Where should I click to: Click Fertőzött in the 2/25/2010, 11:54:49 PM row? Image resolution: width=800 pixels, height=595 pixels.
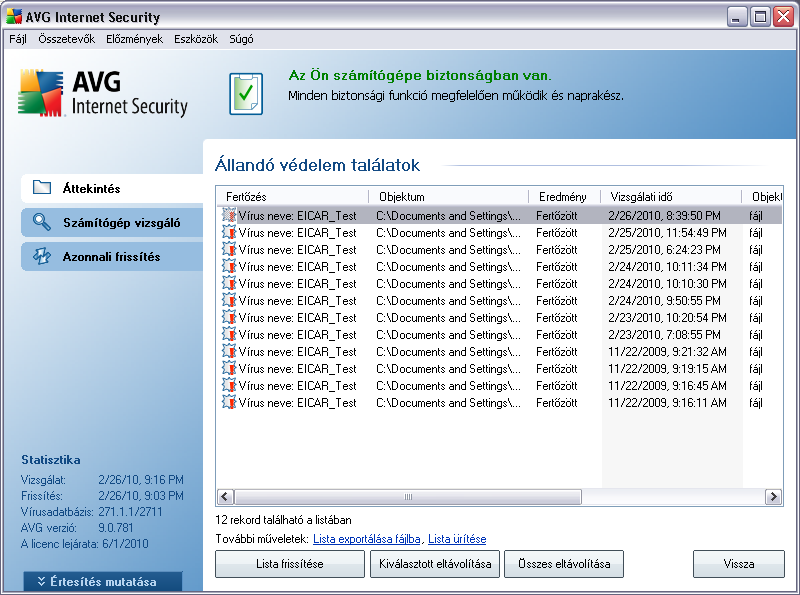pyautogui.click(x=557, y=233)
